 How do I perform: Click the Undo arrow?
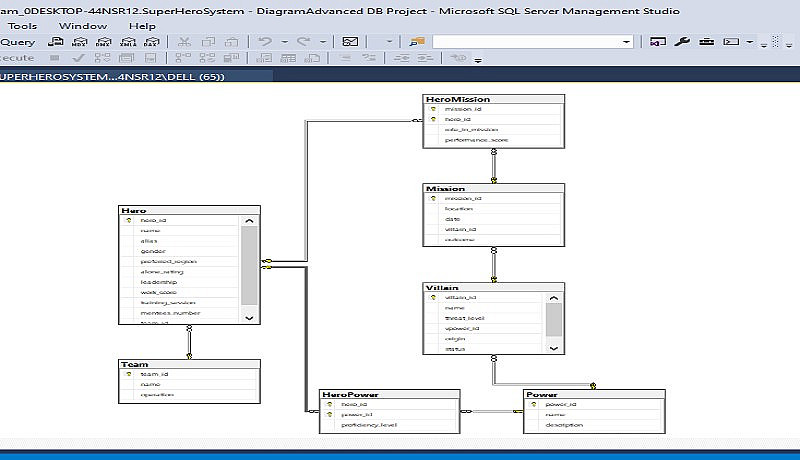point(265,42)
